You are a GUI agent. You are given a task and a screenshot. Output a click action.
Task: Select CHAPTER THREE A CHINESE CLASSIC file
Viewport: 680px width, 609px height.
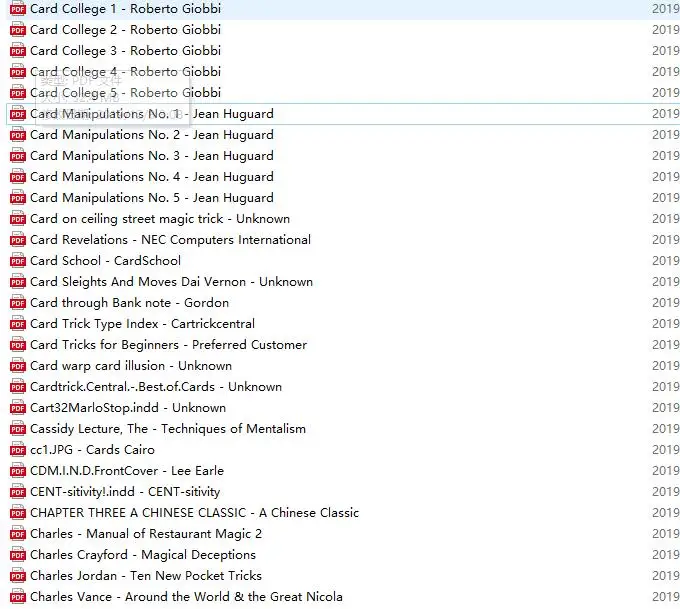[x=194, y=513]
